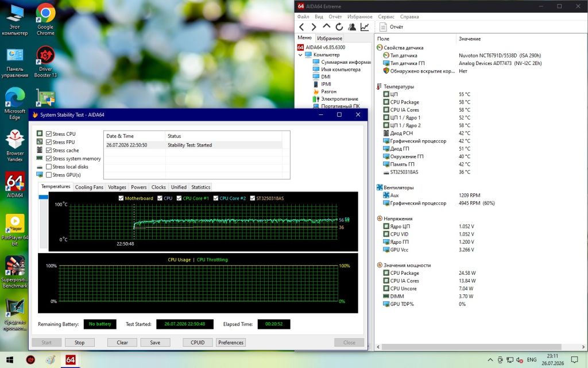Toggle Stress FPU checkbox
The width and height of the screenshot is (588, 368).
click(x=49, y=142)
